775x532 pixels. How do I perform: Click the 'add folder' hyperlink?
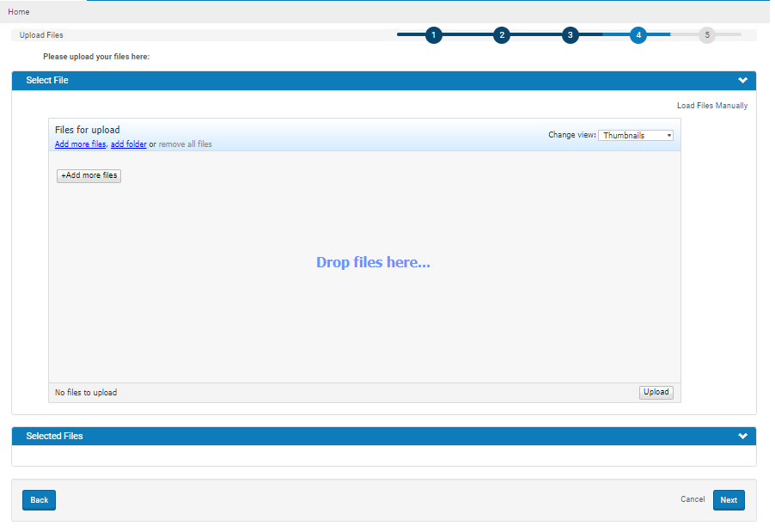click(129, 144)
